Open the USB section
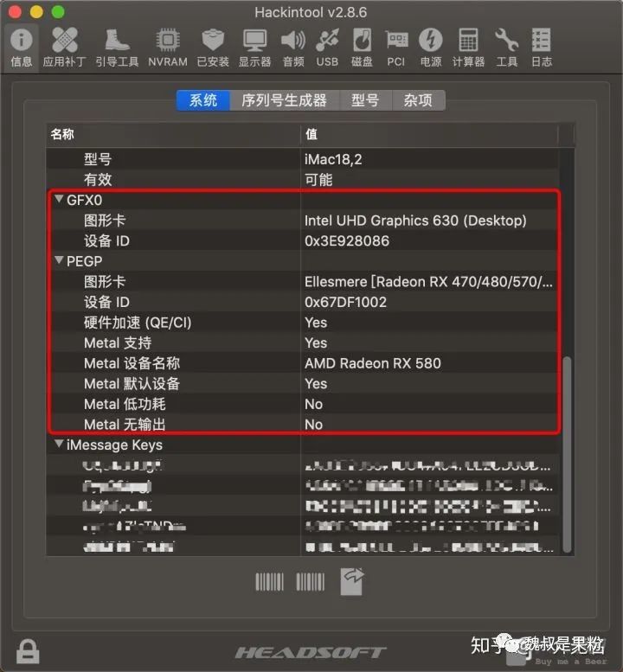 [327, 48]
